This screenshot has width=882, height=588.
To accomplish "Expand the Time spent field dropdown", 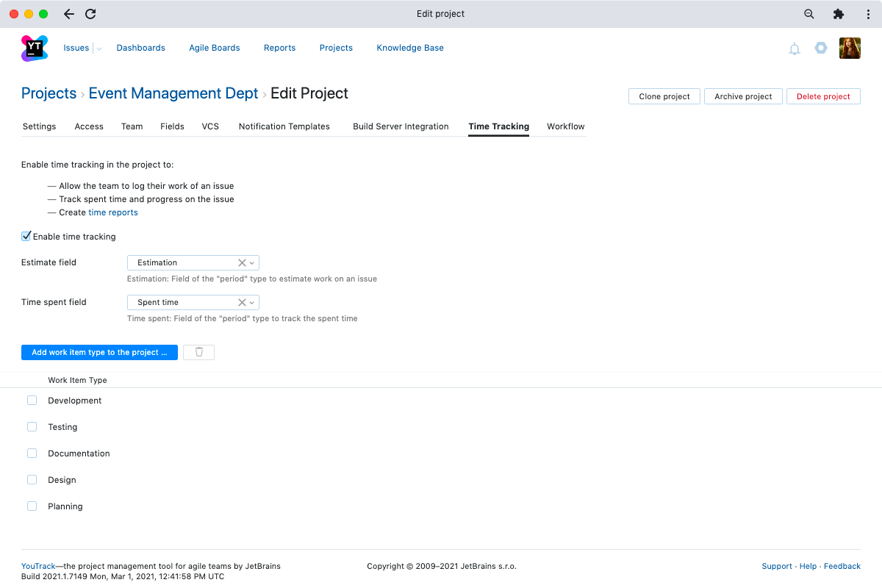I will [x=251, y=302].
